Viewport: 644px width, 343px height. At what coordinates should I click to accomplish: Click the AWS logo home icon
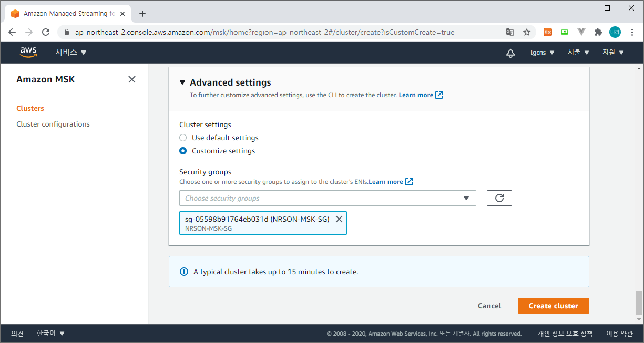pyautogui.click(x=28, y=53)
